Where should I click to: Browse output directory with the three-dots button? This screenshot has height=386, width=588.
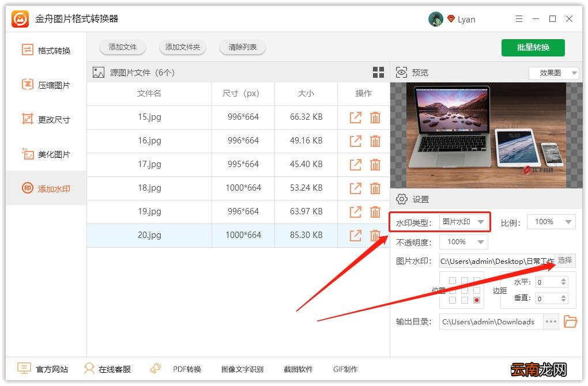(551, 321)
